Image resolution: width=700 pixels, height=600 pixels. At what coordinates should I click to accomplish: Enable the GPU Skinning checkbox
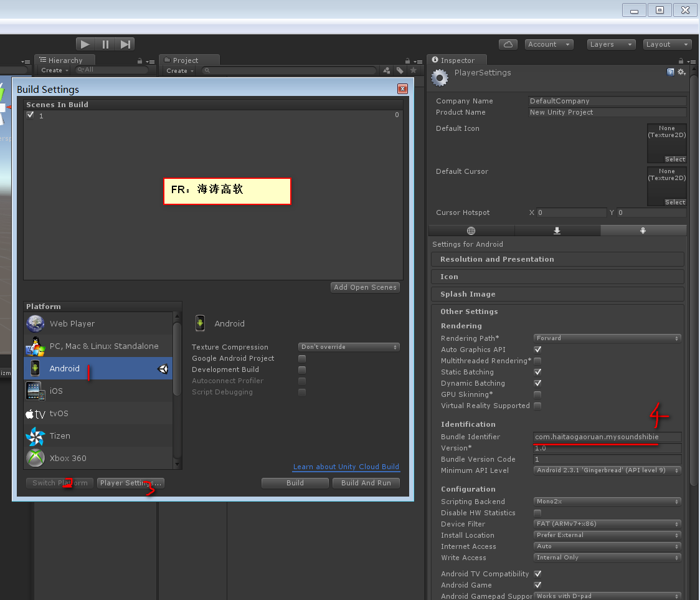pos(537,395)
